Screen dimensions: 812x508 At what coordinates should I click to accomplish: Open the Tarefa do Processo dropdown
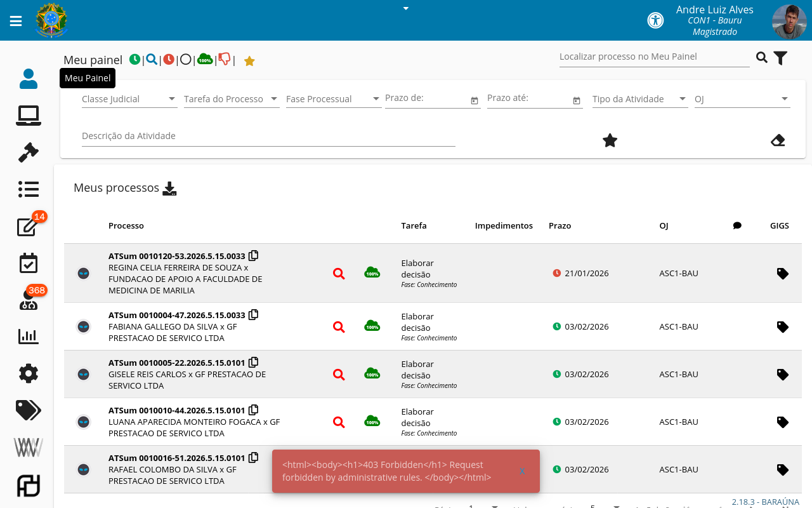[x=232, y=99]
